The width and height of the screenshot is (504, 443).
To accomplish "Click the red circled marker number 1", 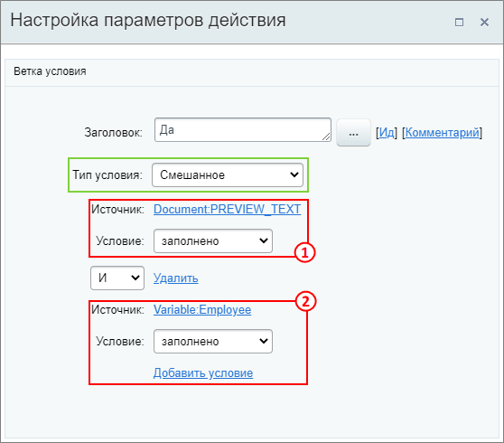I will click(304, 252).
